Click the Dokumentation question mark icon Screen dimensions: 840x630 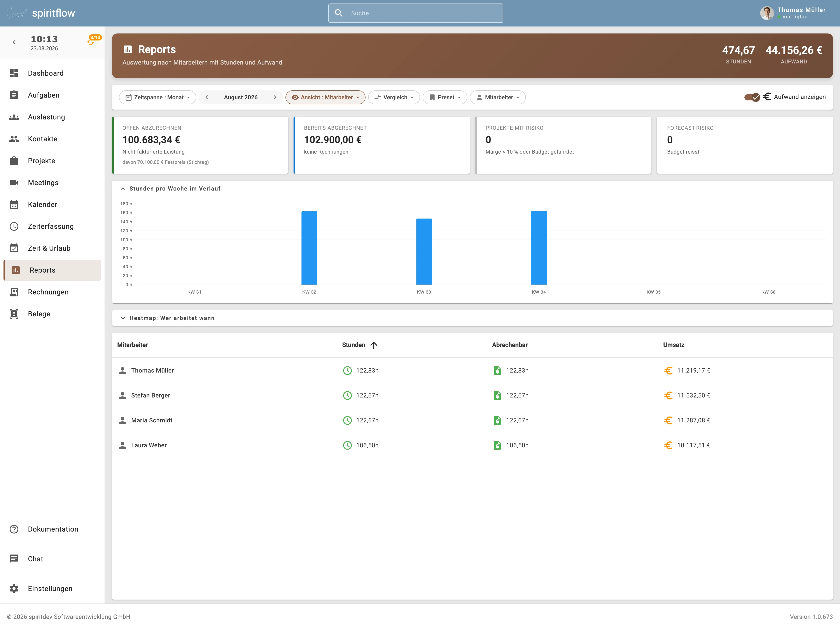14,529
